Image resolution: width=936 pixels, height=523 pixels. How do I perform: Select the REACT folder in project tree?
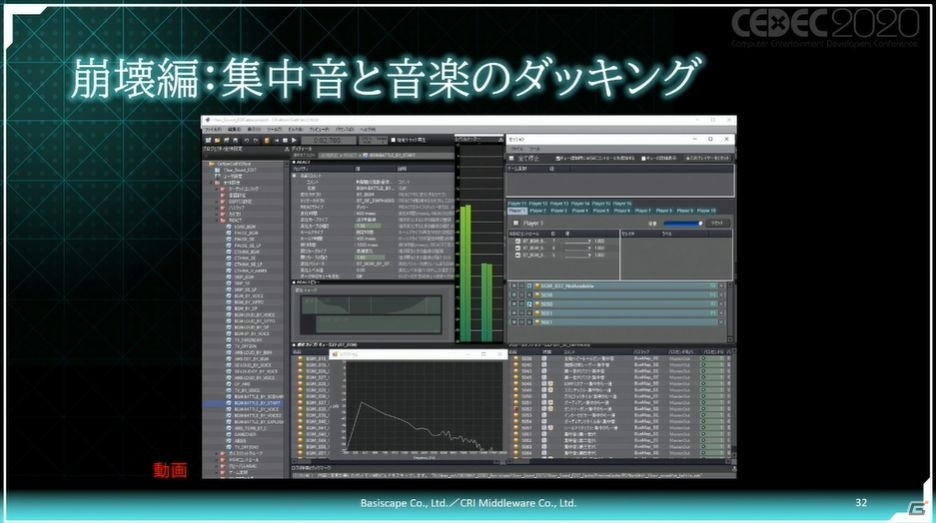235,220
